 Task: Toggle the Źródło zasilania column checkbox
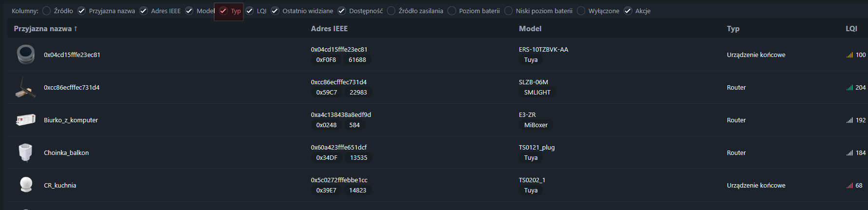click(391, 11)
